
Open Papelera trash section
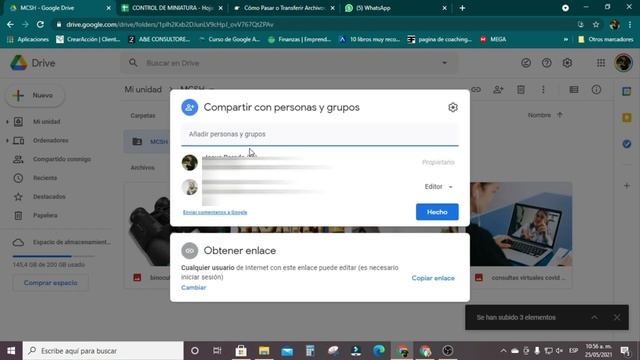45,216
